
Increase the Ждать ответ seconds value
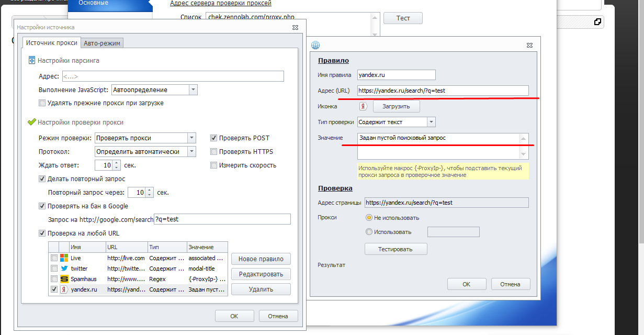(117, 163)
